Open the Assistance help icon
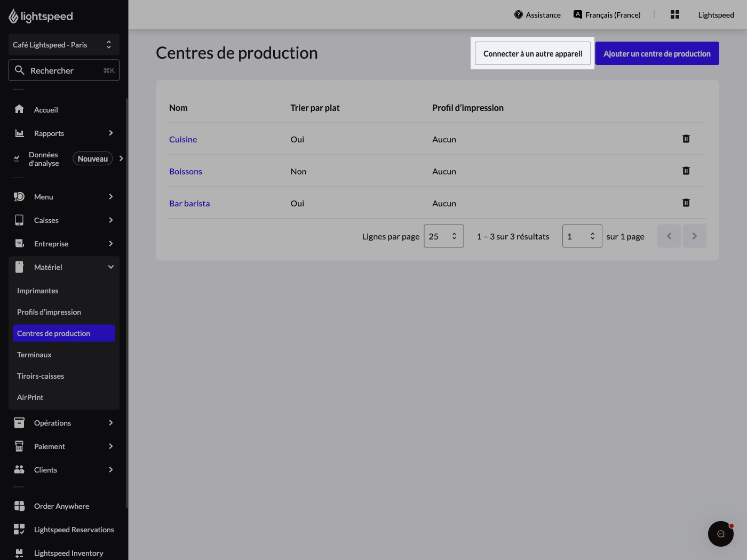The image size is (747, 560). point(519,14)
